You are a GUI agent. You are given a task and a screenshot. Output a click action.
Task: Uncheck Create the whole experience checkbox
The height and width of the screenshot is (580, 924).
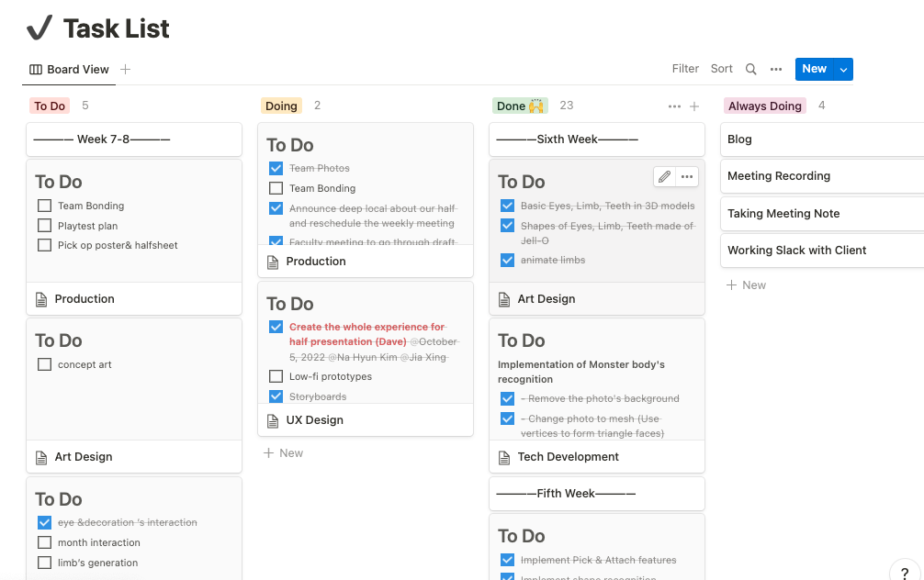[276, 327]
